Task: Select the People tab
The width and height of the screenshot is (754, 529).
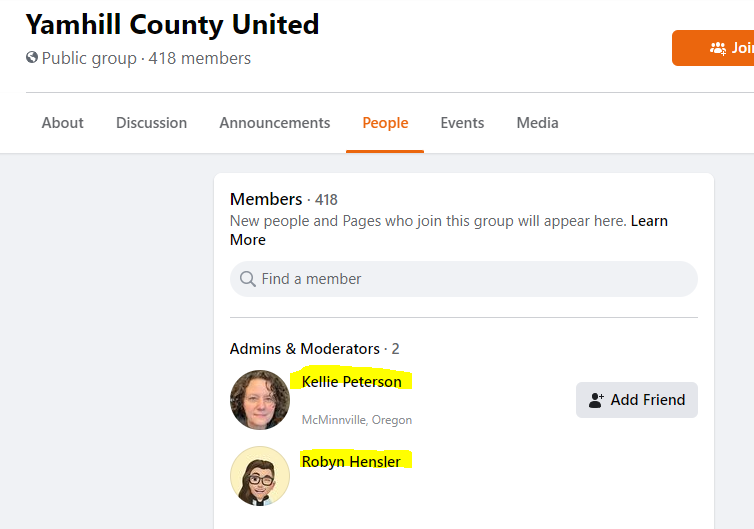Action: click(385, 123)
